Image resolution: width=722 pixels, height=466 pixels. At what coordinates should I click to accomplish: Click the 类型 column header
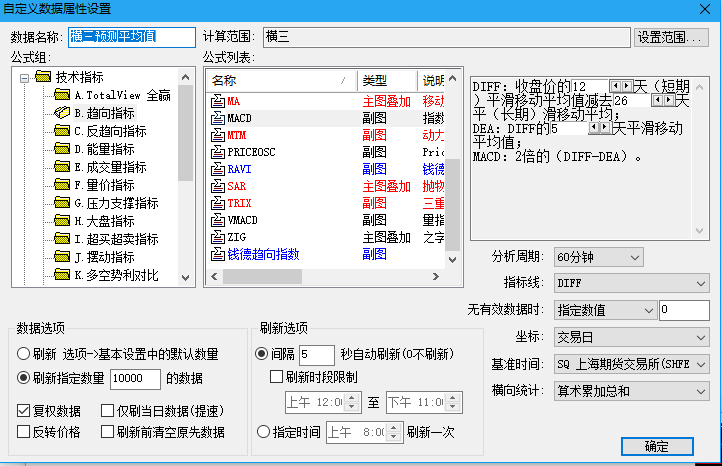point(386,80)
